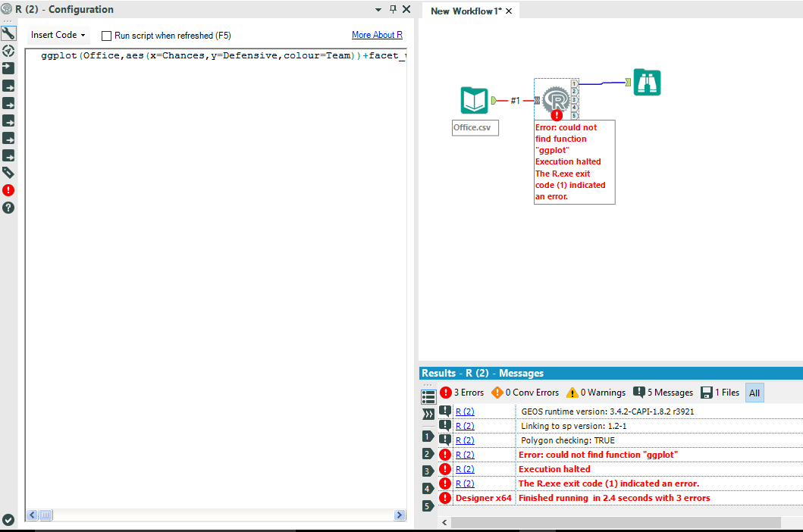803x532 pixels.
Task: Click the check mark icon at the configuration panel bottom
Action: click(8, 520)
